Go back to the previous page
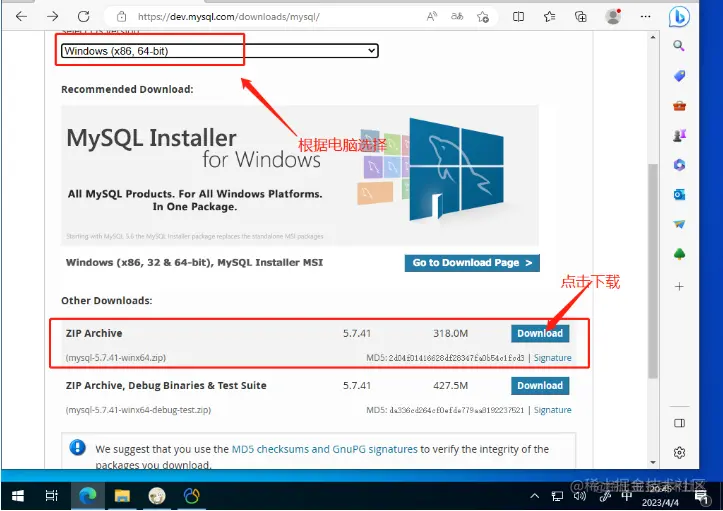Image resolution: width=723 pixels, height=511 pixels. click(21, 17)
